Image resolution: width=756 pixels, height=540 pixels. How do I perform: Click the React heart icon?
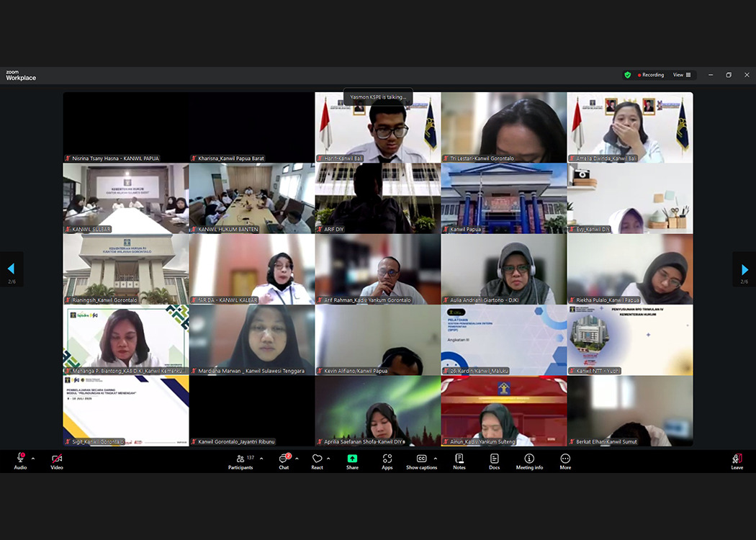coord(317,461)
